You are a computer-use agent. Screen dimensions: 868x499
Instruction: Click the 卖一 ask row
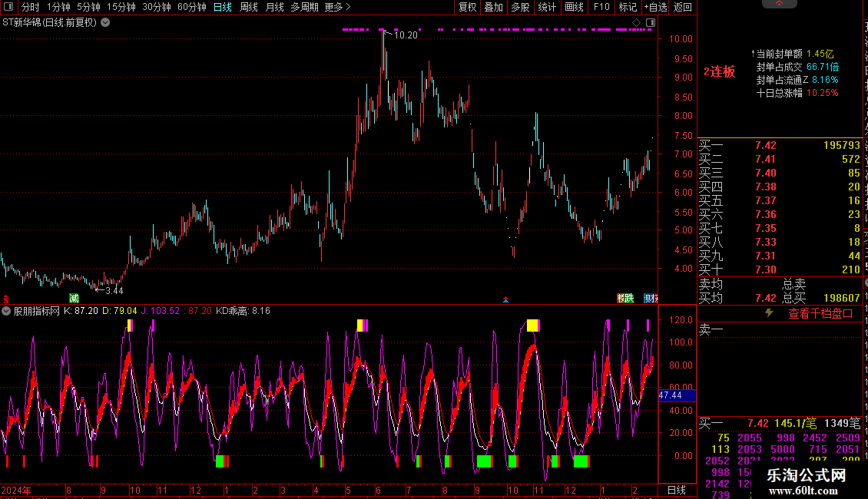click(780, 330)
